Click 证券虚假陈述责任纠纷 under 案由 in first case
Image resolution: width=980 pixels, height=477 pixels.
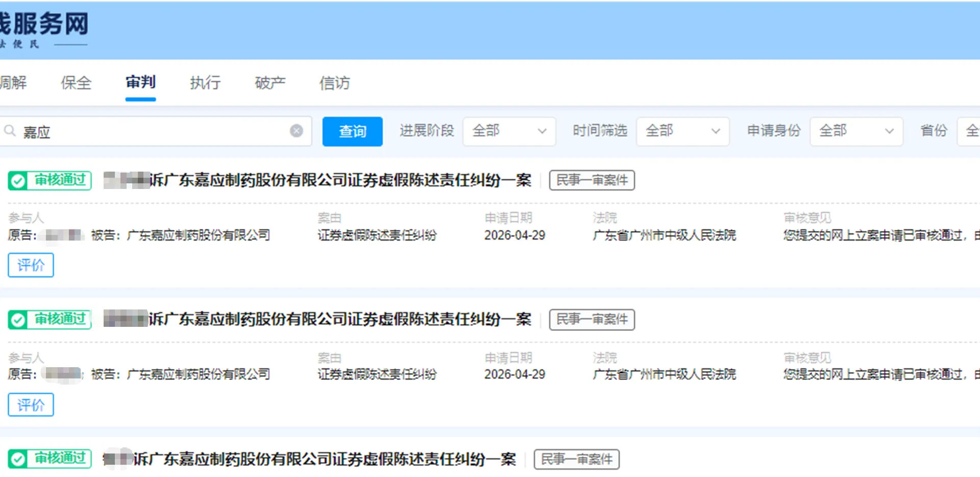point(377,235)
